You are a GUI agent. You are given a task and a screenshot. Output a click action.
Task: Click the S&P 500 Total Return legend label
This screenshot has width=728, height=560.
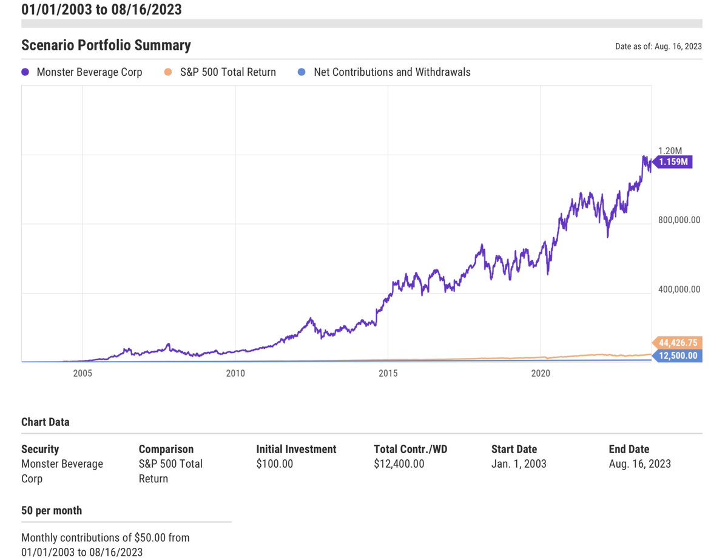pyautogui.click(x=228, y=72)
